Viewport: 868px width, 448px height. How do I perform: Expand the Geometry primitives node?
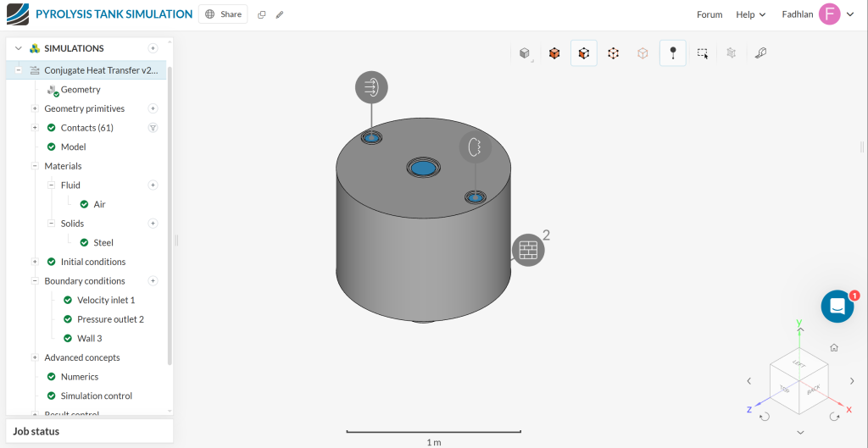tap(35, 108)
